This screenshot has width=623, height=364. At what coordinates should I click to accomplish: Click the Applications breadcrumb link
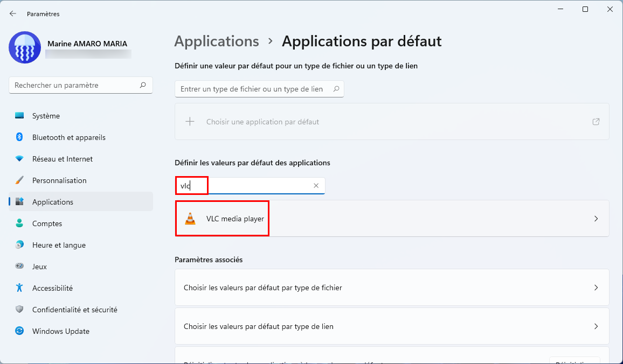[217, 41]
